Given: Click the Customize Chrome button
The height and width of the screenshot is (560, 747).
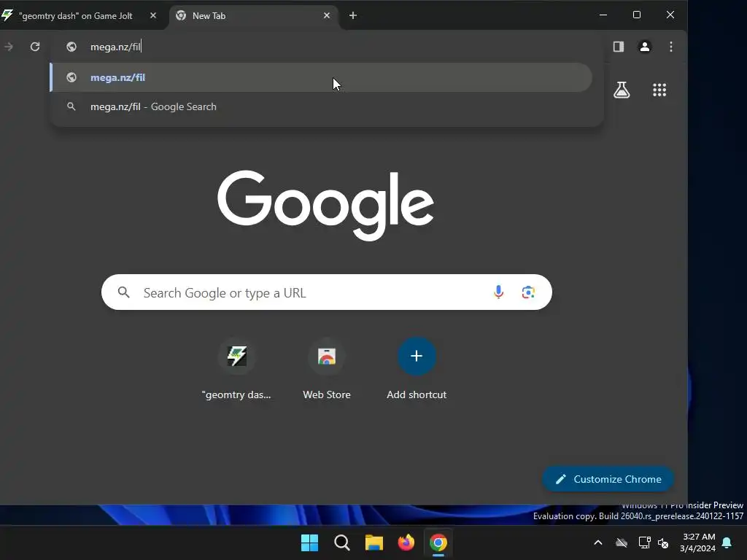Looking at the screenshot, I should 608,479.
